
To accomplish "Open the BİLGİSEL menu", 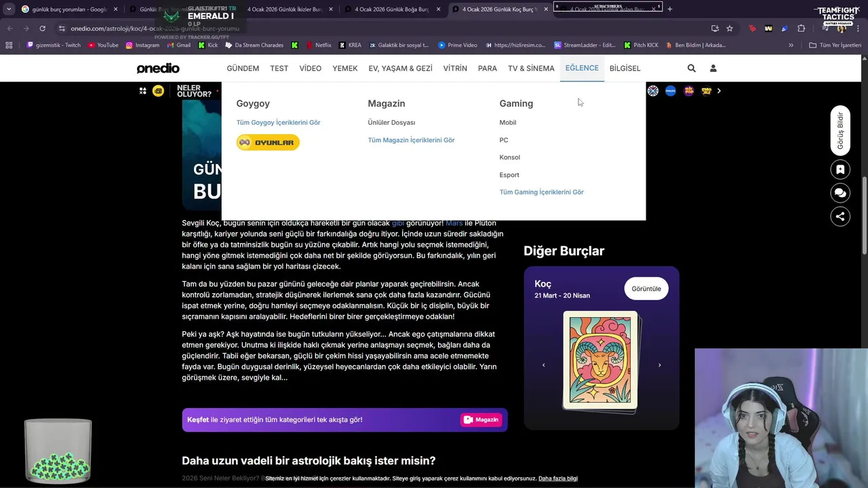I will pyautogui.click(x=625, y=68).
